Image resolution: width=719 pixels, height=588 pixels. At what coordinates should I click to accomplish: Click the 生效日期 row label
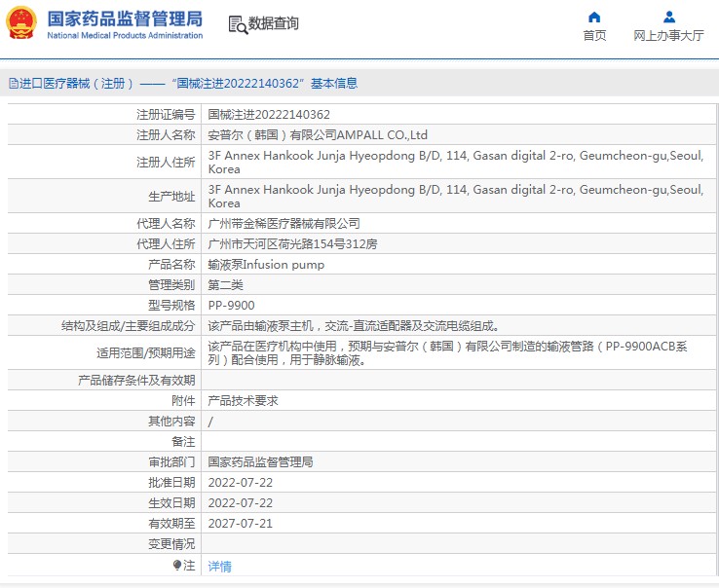pos(171,502)
